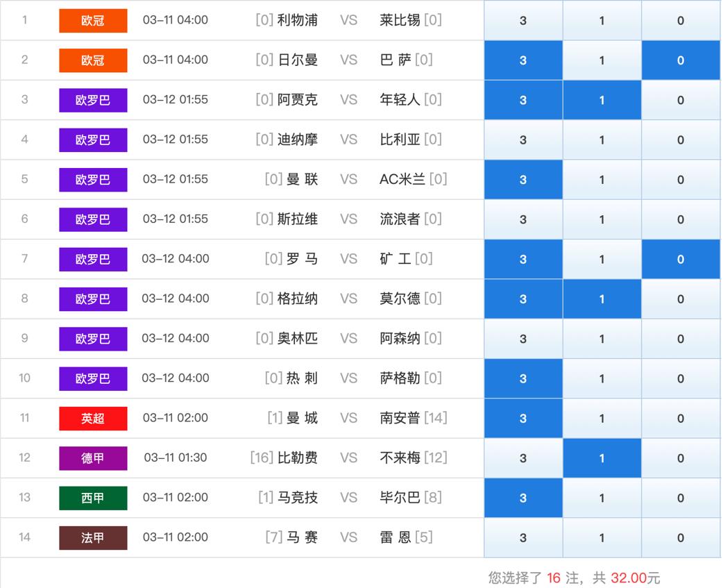
Task: Select result 0 for 马赛 vs 雷恩
Action: 681,538
